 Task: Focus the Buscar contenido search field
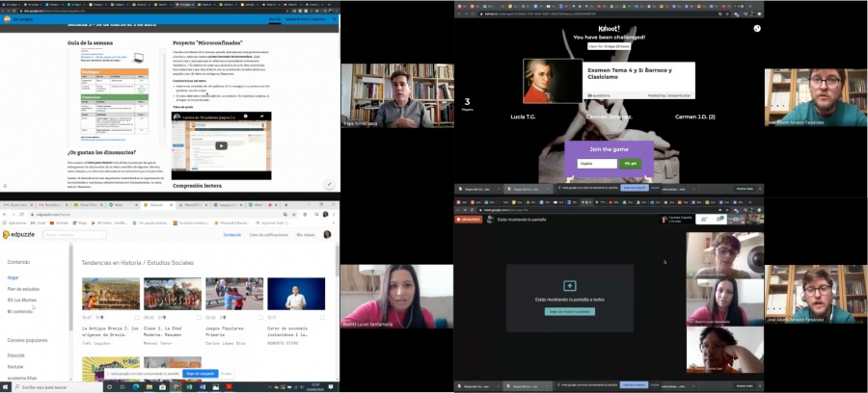click(74, 235)
